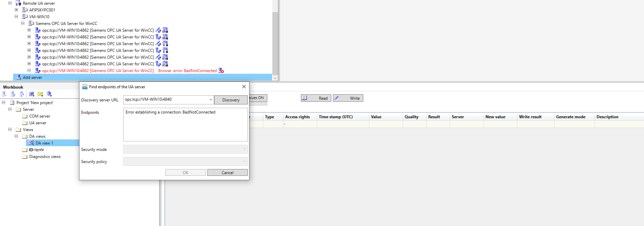The height and width of the screenshot is (226, 644).
Task: Click the New value column header
Action: (x=500, y=117)
